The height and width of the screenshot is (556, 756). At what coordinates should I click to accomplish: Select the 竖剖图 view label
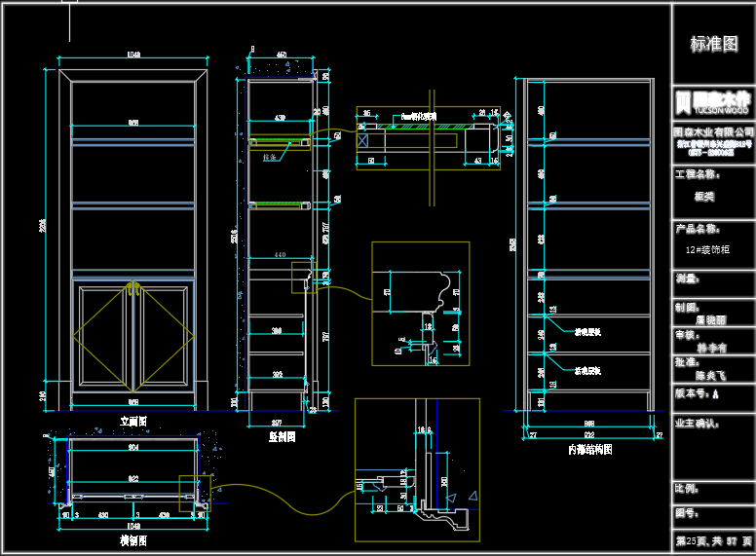pyautogui.click(x=281, y=437)
